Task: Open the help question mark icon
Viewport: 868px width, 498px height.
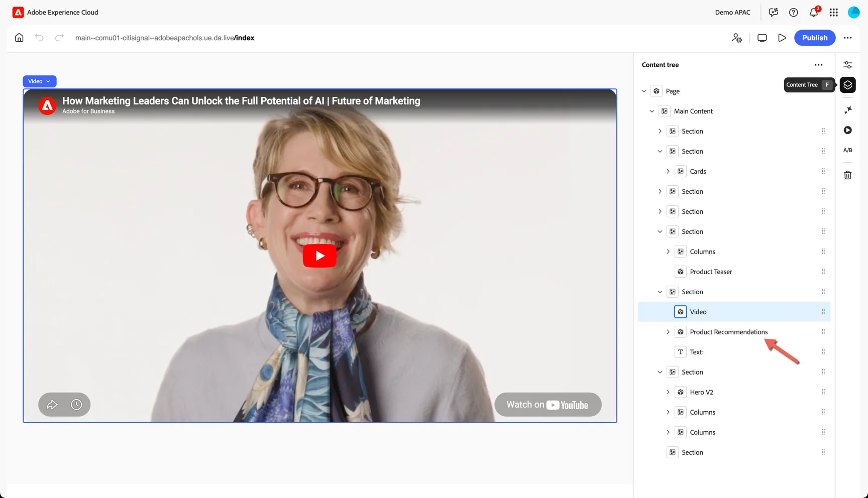Action: point(794,12)
